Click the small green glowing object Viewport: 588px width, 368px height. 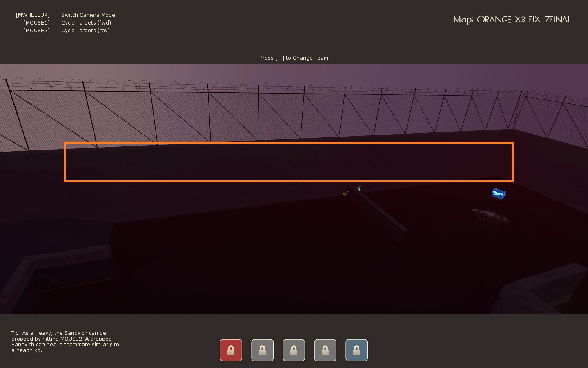[359, 188]
